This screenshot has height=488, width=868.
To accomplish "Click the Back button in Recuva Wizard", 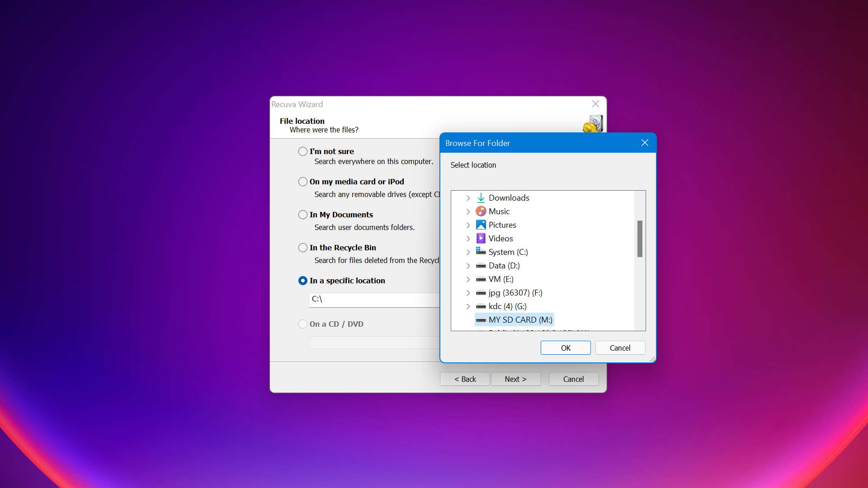I will coord(465,379).
